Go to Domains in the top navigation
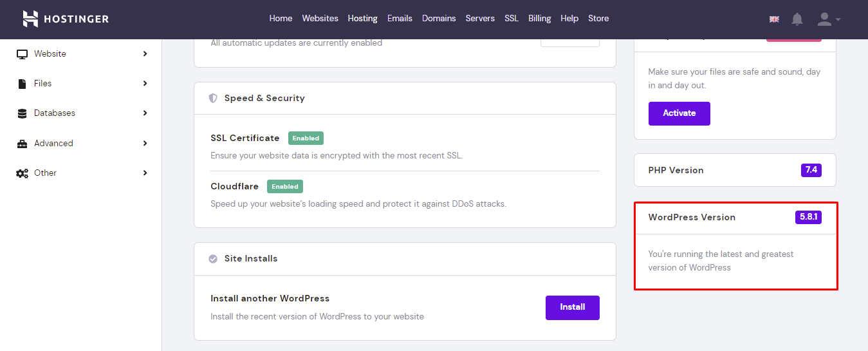Viewport: 868px width, 351px height. coord(439,19)
